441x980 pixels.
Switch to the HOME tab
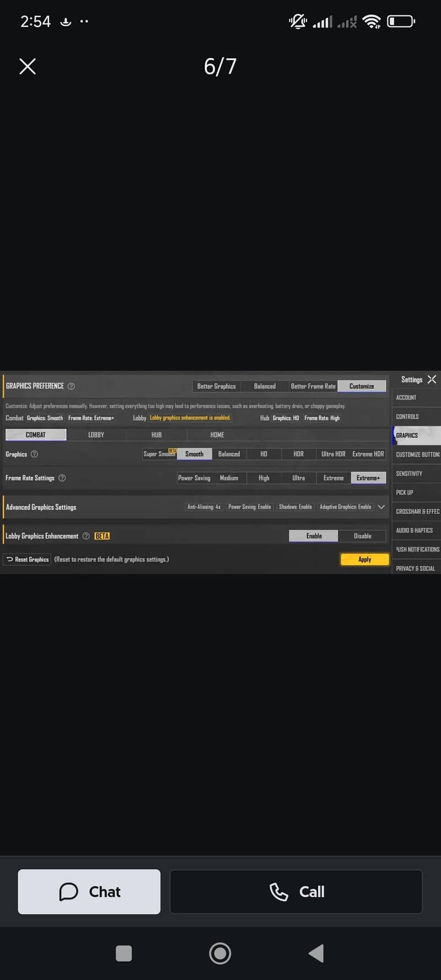point(217,435)
